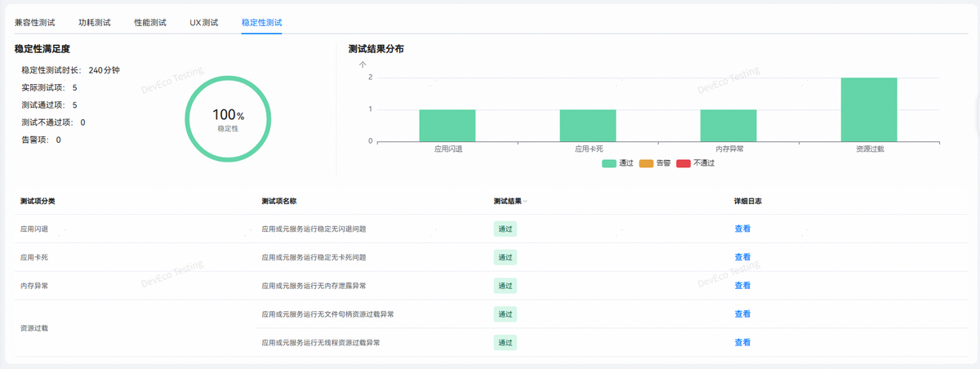980x369 pixels.
Task: Click 查看 for the 无文件句柄资源过载异常 item
Action: click(742, 314)
